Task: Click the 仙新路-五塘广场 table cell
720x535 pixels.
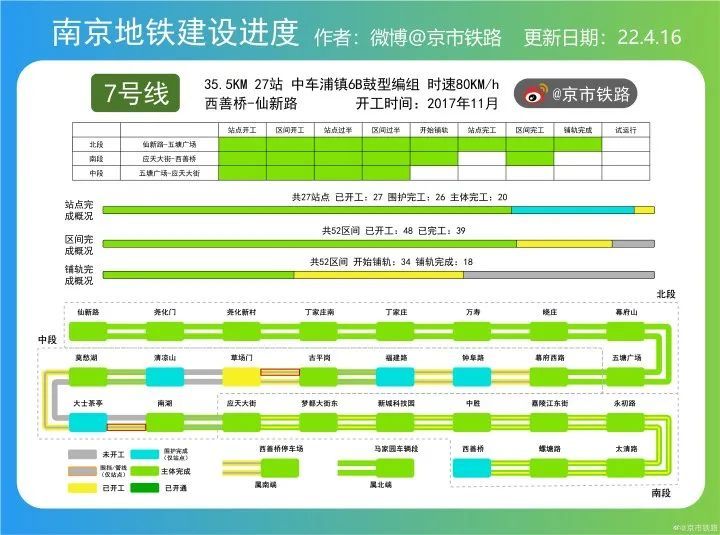Action: (169, 144)
